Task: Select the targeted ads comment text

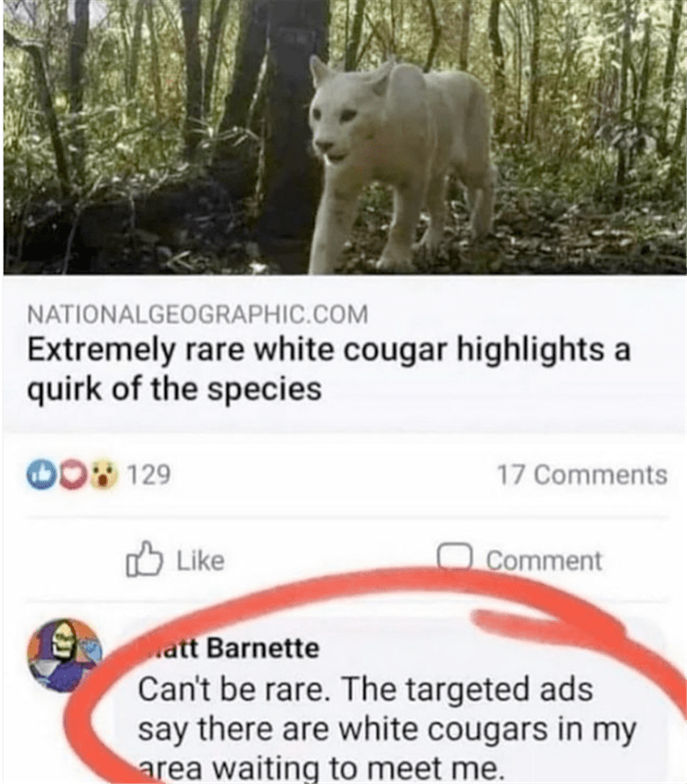Action: coord(386,729)
